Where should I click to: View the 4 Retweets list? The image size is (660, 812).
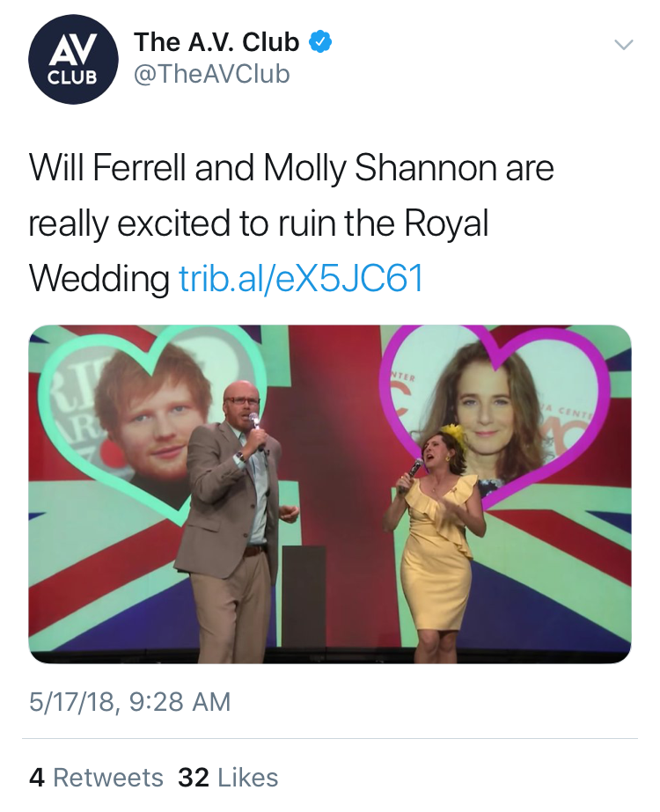pos(96,778)
